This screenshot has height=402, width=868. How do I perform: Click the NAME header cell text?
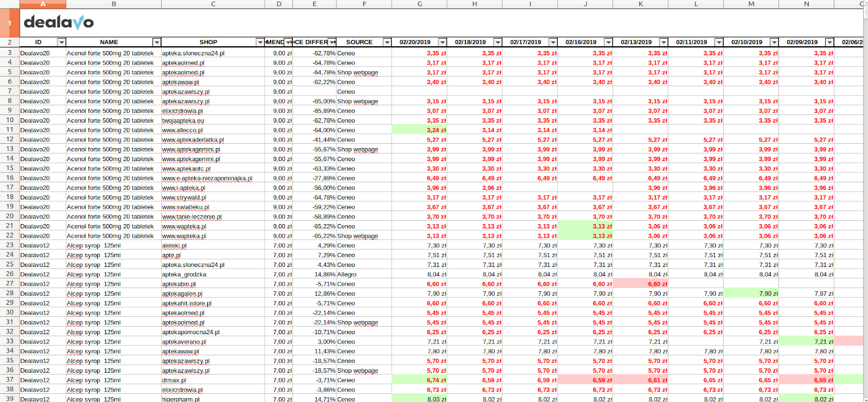[x=109, y=42]
